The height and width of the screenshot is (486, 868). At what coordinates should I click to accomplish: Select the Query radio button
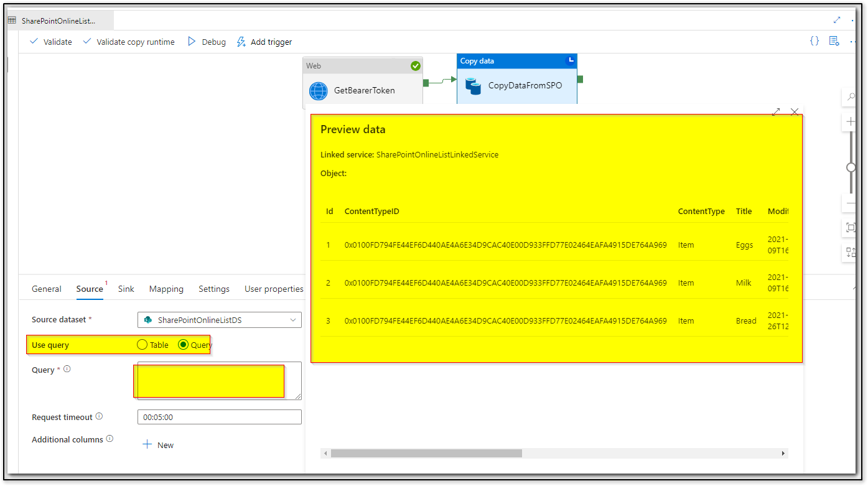[183, 345]
